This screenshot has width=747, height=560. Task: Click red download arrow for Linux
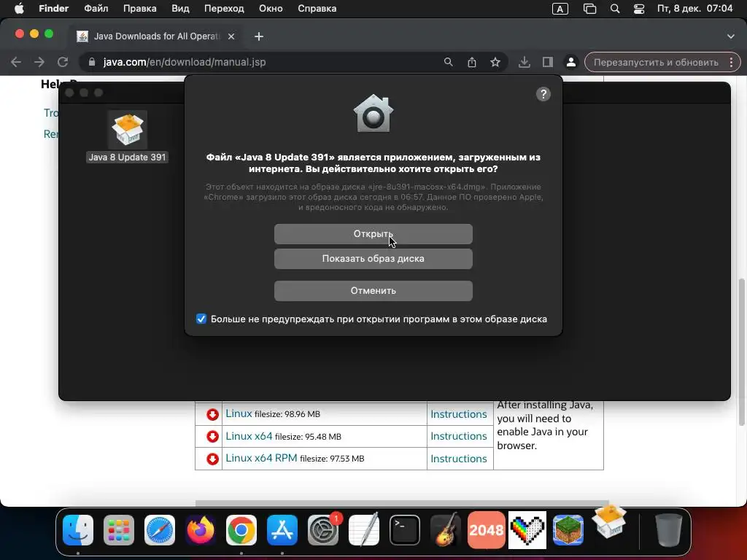[212, 414]
